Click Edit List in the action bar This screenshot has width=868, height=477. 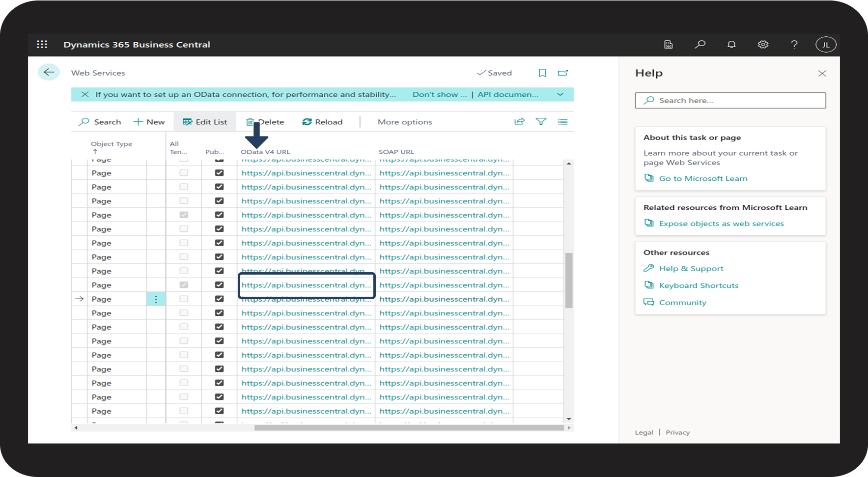click(205, 122)
